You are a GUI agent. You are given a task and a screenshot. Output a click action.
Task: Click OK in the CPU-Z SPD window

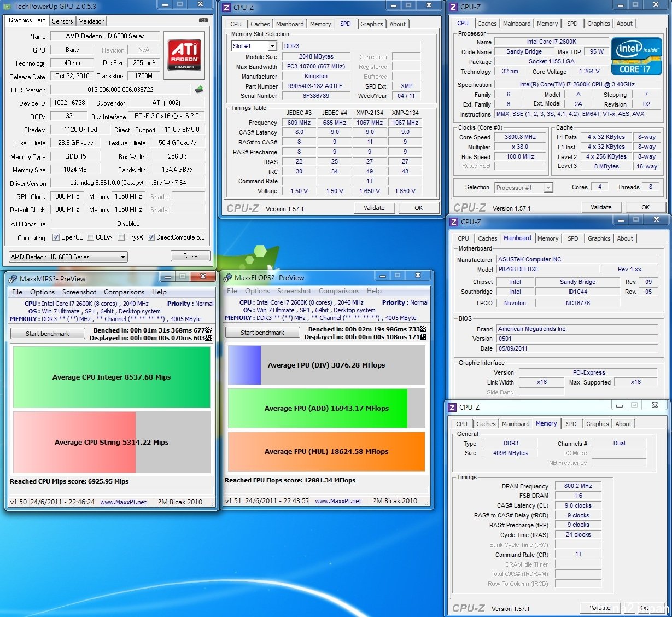coord(418,208)
